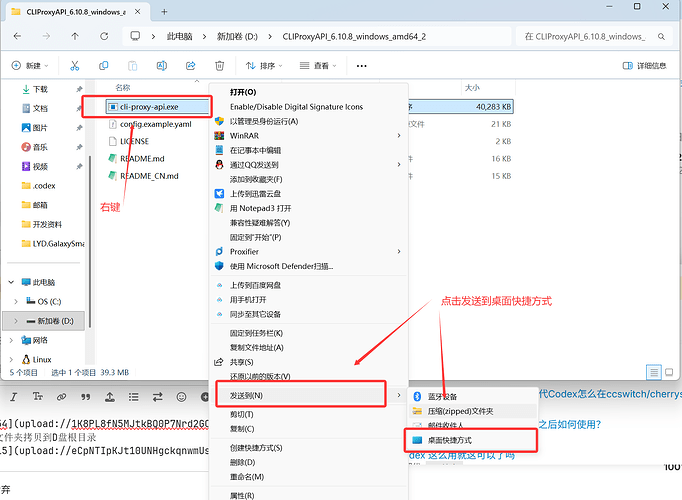682x500 pixels.
Task: Click blockquote icon in editor toolbar
Action: point(86,397)
